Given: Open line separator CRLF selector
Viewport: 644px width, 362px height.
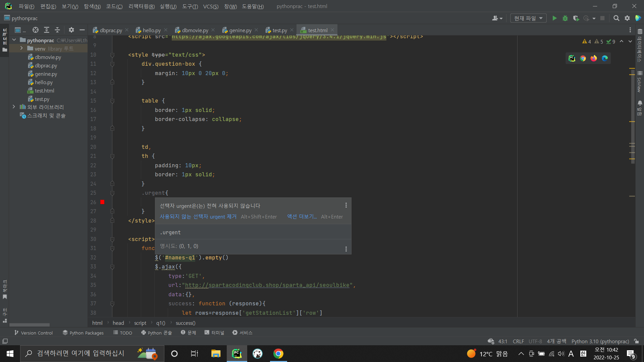Looking at the screenshot, I should (x=518, y=341).
